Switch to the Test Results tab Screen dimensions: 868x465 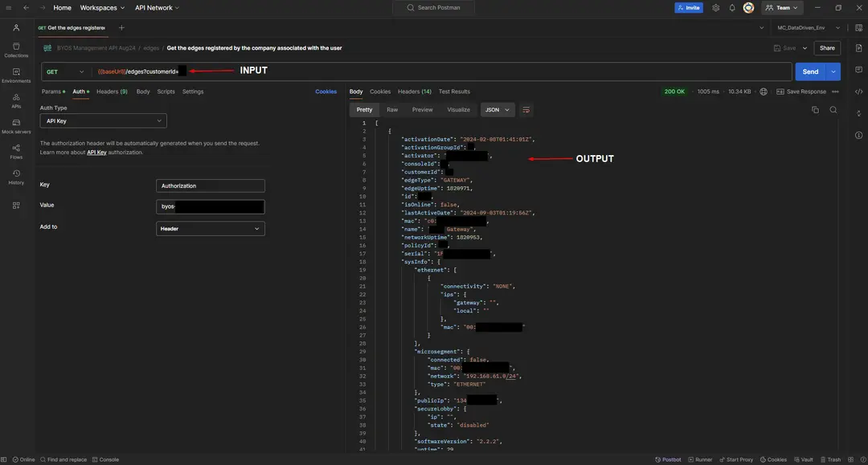click(454, 92)
